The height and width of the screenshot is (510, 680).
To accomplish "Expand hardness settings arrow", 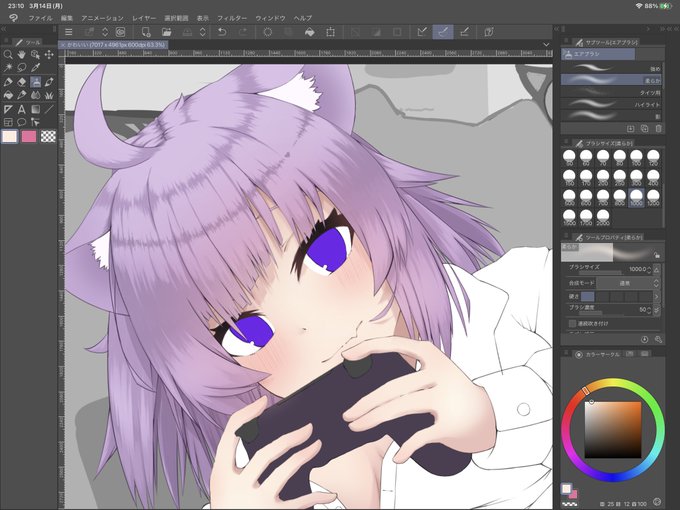I will pyautogui.click(x=656, y=297).
